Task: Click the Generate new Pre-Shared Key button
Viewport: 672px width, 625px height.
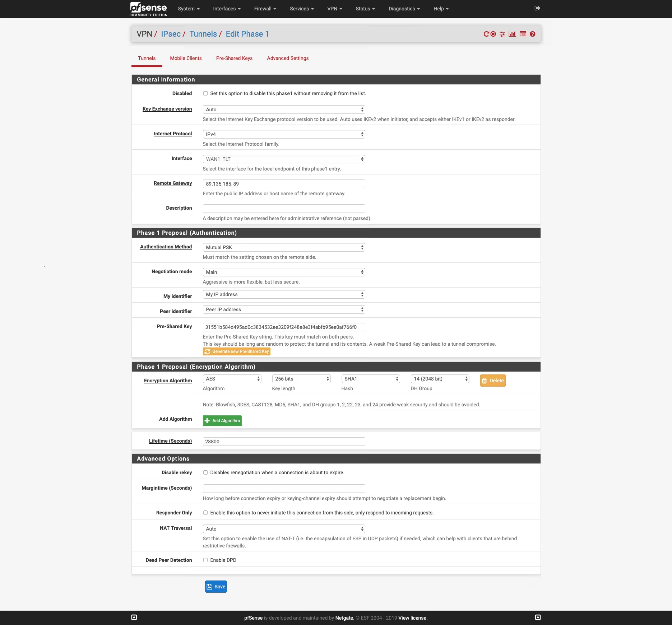Action: point(236,351)
